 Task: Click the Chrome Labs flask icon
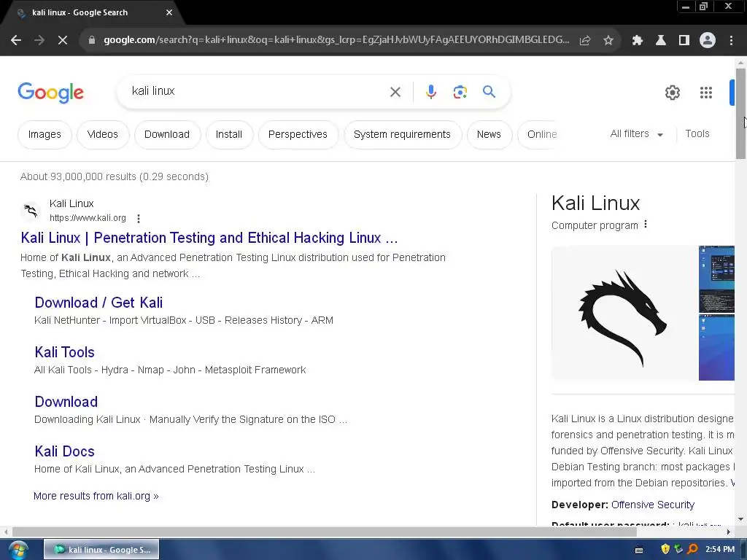[x=661, y=41]
